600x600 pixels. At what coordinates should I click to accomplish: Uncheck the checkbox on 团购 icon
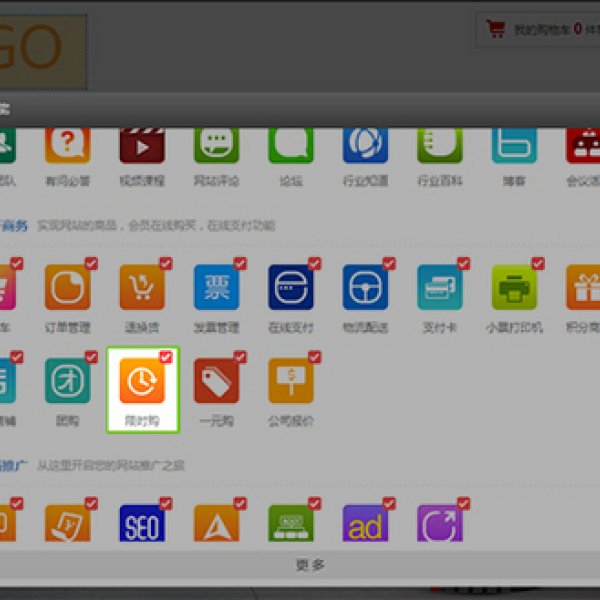coord(92,357)
